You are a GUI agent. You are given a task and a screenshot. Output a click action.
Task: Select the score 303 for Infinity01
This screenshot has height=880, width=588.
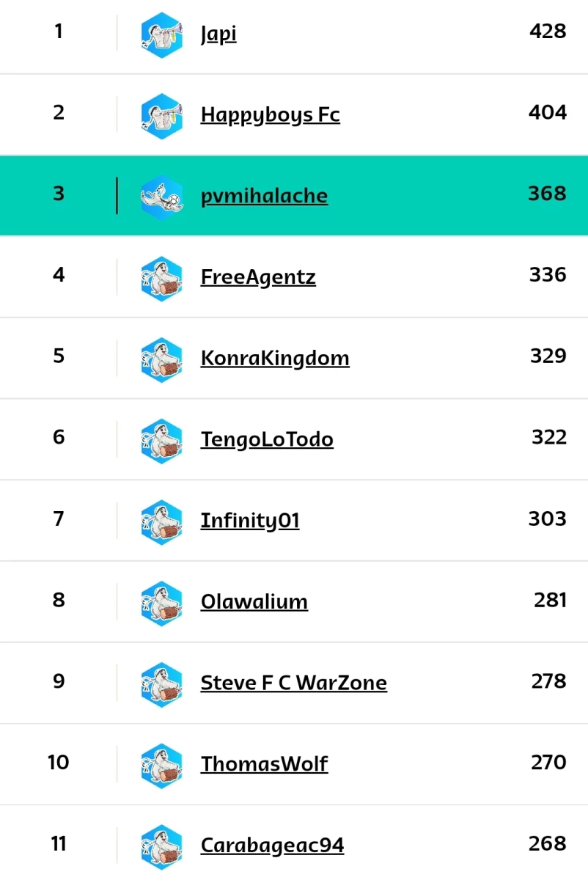pyautogui.click(x=548, y=519)
